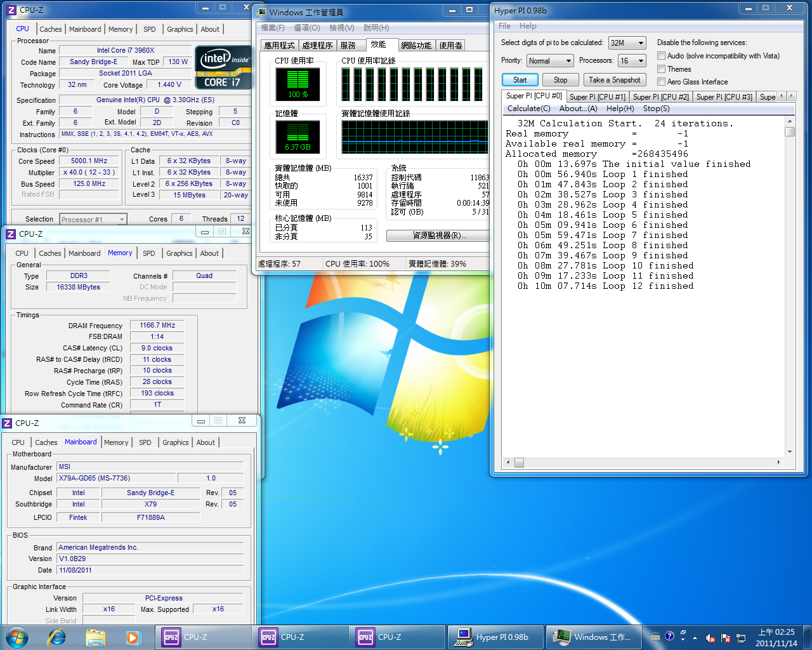Switch to Super PI [CPU #1] tab
Image resolution: width=812 pixels, height=650 pixels.
(597, 97)
